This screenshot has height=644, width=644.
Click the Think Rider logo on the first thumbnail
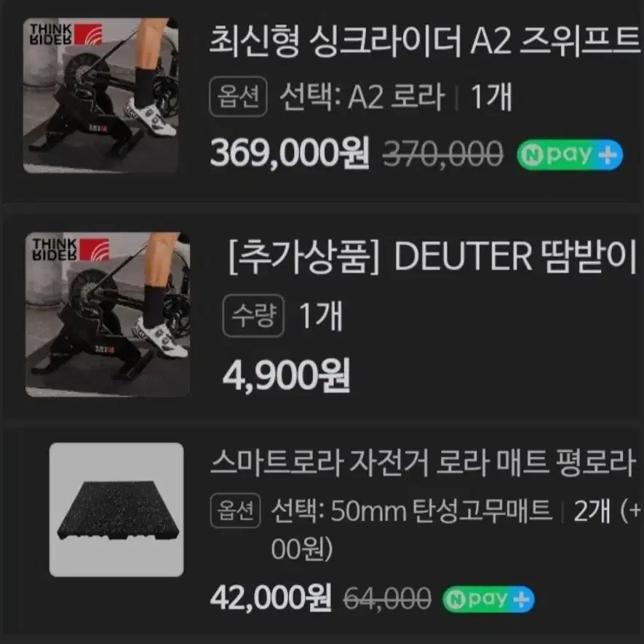coord(65,34)
